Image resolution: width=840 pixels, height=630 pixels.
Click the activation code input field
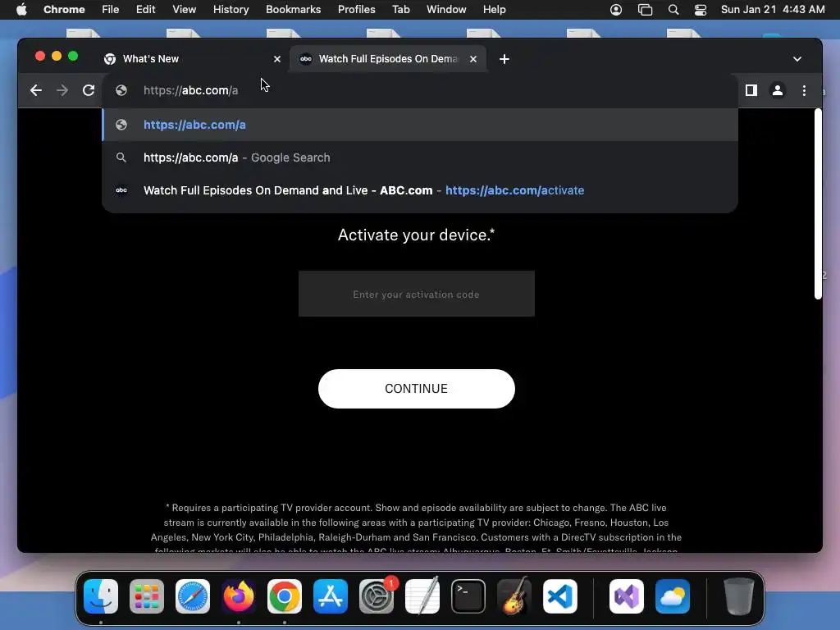coord(416,294)
